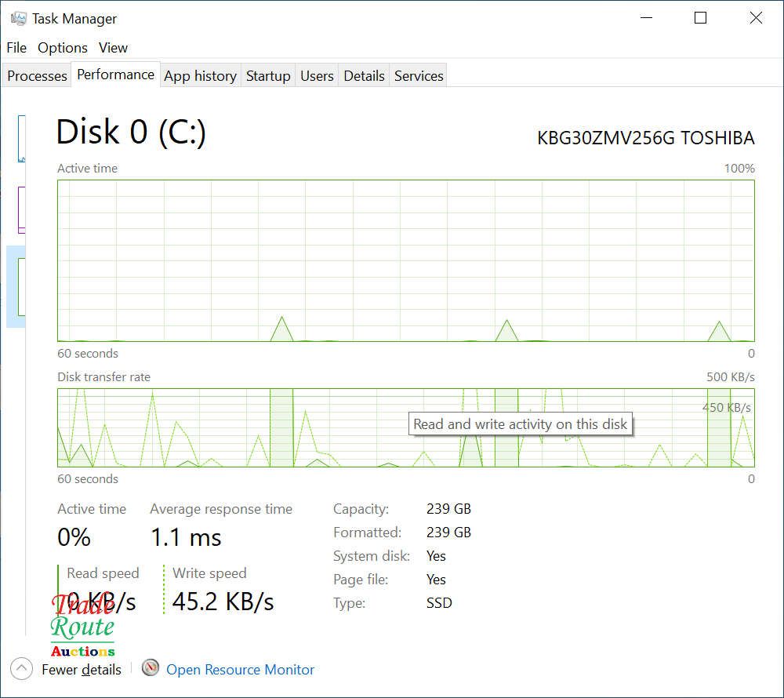Screen dimensions: 784x698
Task: Switch to the Processes tab
Action: point(37,76)
